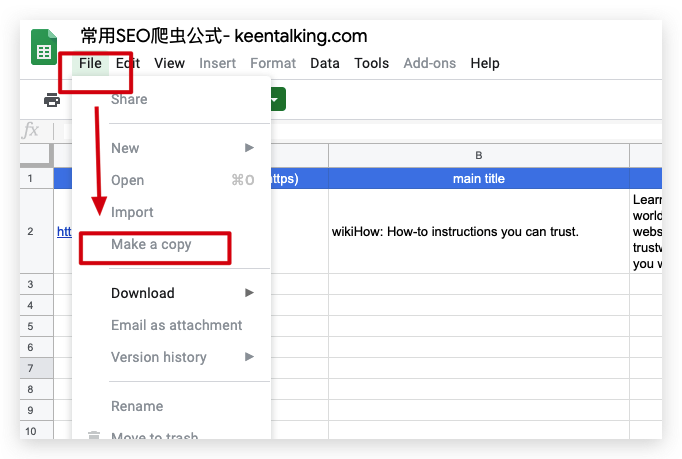Select column B header
This screenshot has width=682, height=459.
[478, 155]
